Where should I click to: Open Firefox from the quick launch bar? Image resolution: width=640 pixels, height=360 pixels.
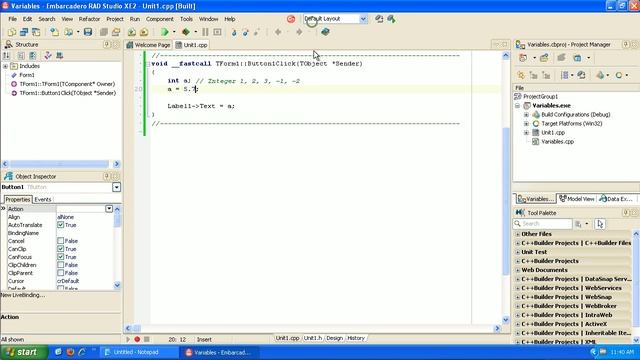(70, 352)
